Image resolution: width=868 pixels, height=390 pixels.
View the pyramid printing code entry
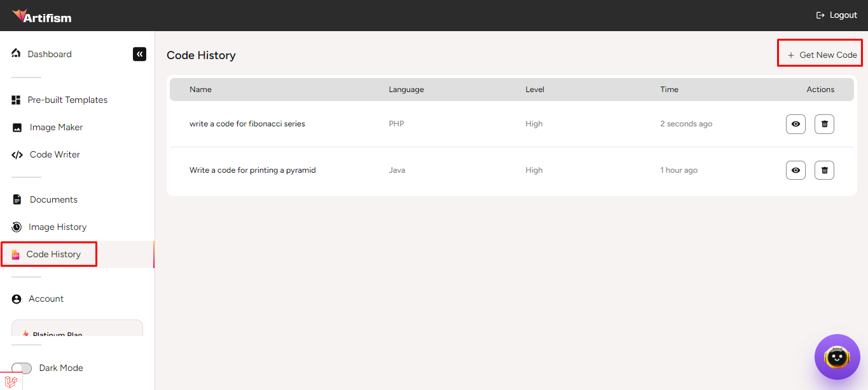click(796, 170)
